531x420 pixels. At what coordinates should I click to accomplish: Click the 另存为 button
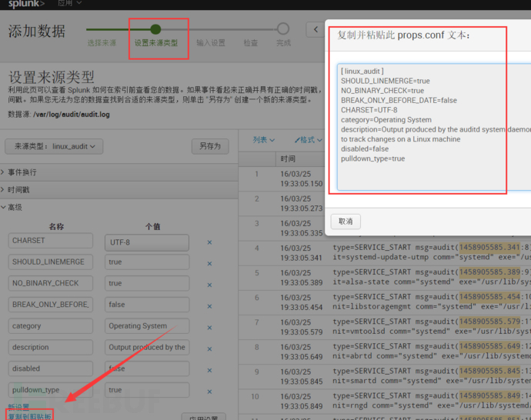click(x=210, y=146)
